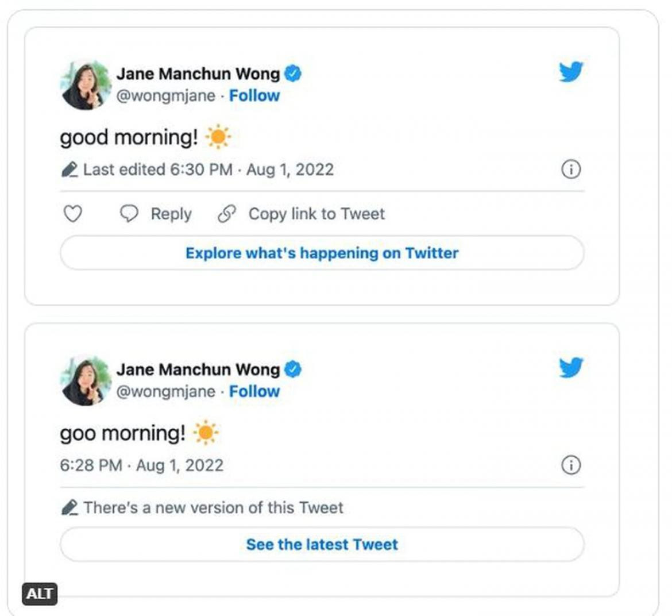
Task: Click the Twitter bird logo in the edited tweet
Action: tap(571, 72)
